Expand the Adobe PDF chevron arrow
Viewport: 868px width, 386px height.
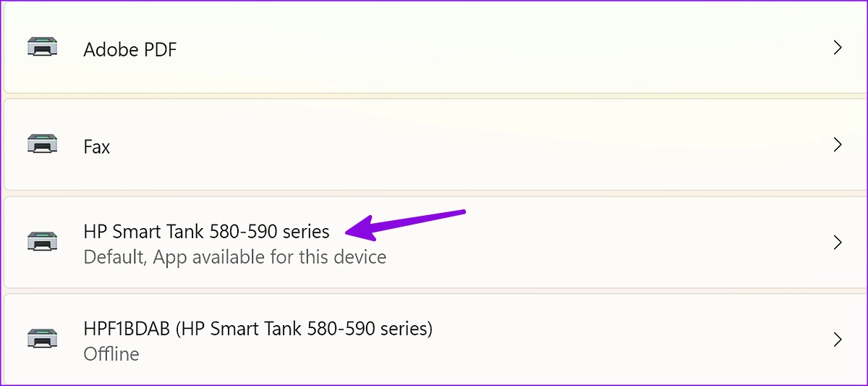pos(838,49)
